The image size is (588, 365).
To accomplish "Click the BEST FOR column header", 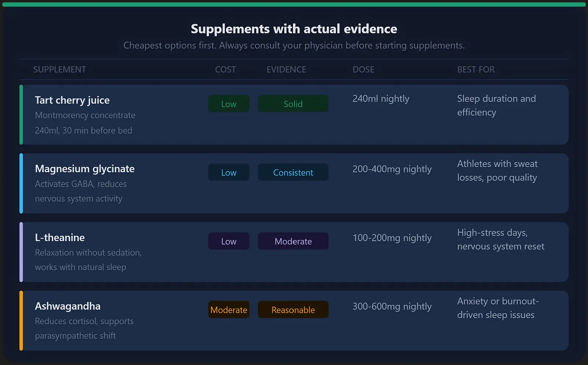I will [x=476, y=69].
